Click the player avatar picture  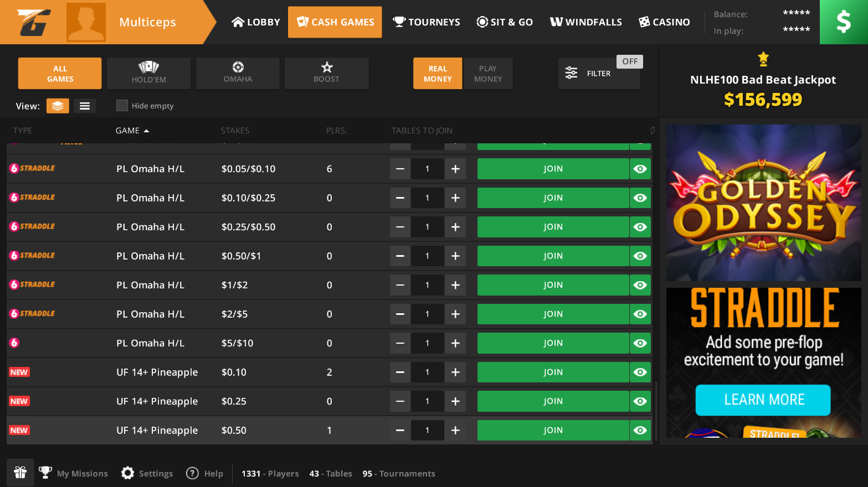pos(86,22)
